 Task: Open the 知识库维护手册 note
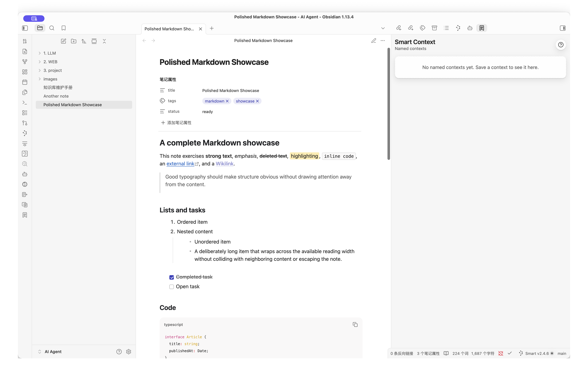pyautogui.click(x=84, y=87)
